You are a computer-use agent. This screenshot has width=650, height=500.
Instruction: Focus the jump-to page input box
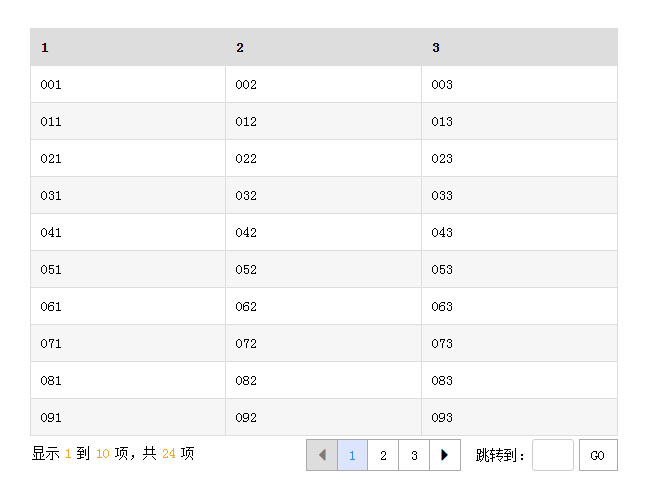point(553,455)
